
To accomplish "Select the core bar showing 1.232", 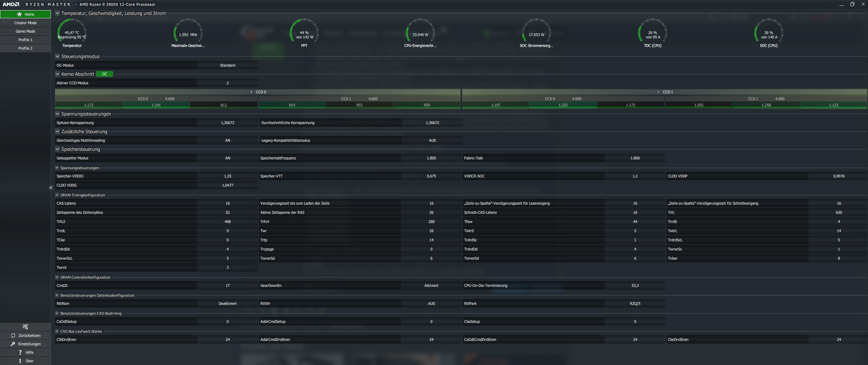I will coord(563,105).
